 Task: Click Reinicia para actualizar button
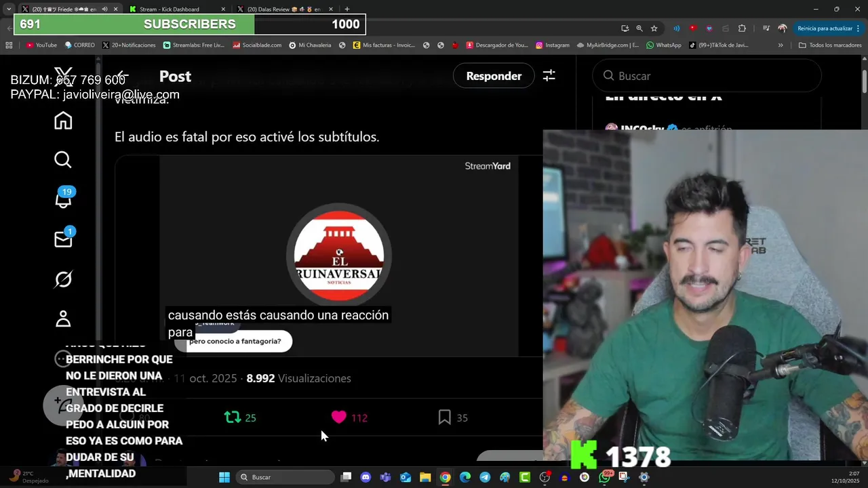825,28
